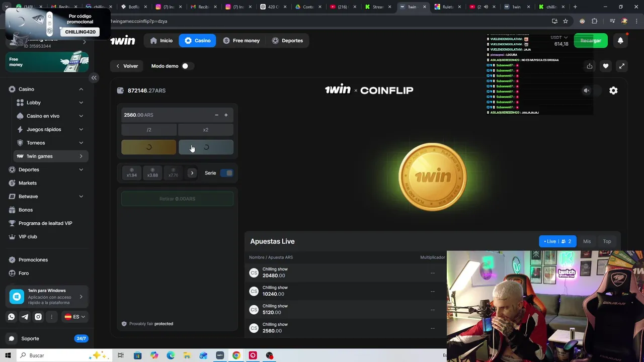The height and width of the screenshot is (362, 644).
Task: Open WhatsApp contact icon
Action: coord(12,317)
